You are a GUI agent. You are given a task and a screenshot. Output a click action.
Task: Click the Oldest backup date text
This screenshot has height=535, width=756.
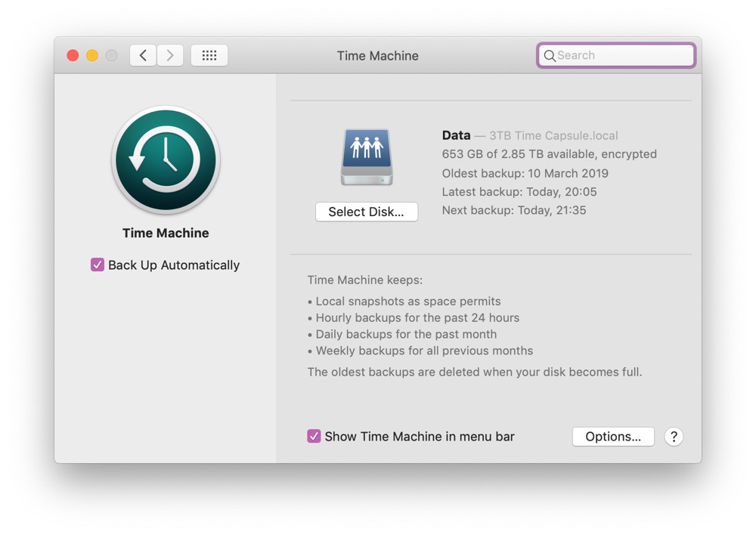click(525, 173)
